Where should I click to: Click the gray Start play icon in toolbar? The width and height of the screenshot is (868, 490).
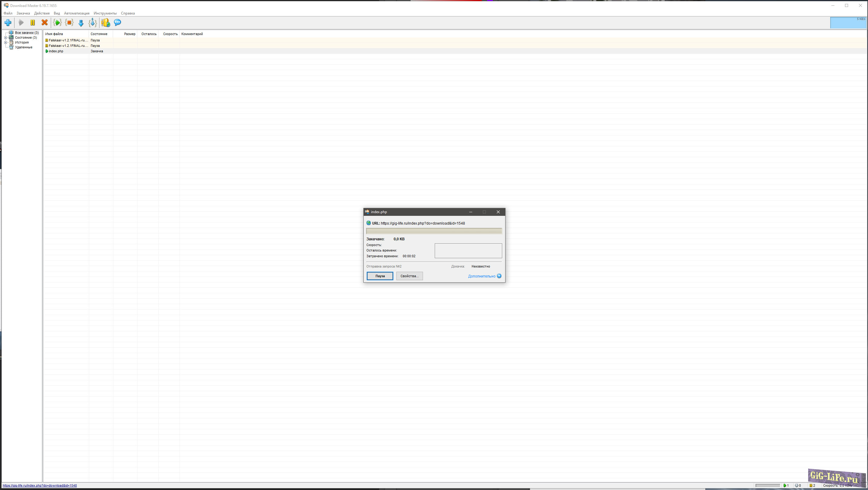(x=21, y=23)
